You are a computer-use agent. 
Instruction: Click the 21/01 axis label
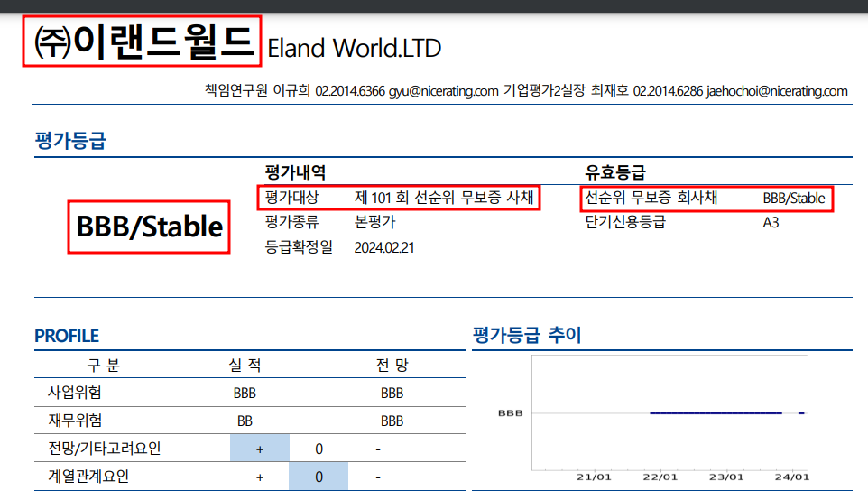coord(594,477)
